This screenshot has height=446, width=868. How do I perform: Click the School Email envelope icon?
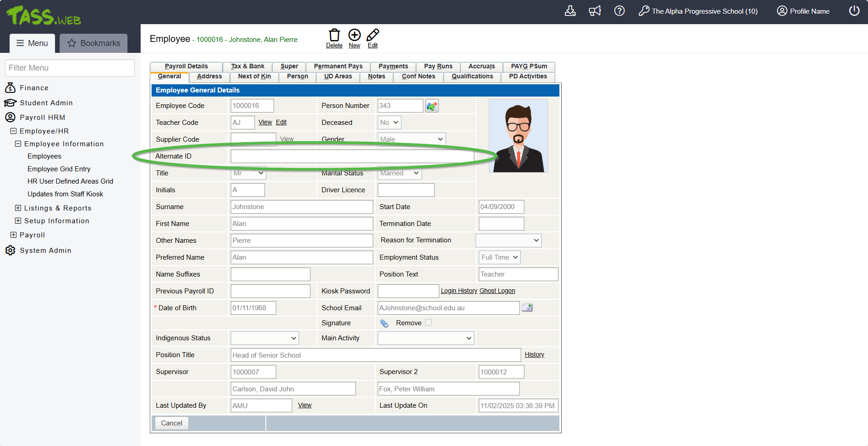pos(527,308)
